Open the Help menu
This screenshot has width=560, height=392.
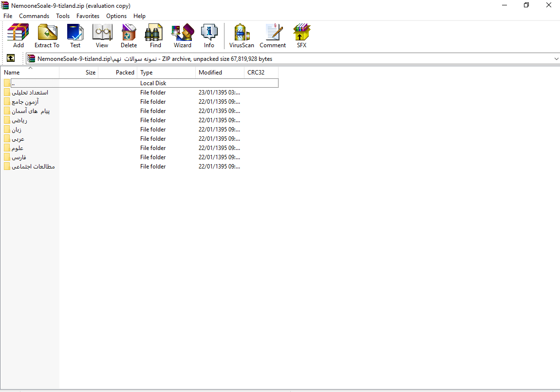(x=139, y=16)
